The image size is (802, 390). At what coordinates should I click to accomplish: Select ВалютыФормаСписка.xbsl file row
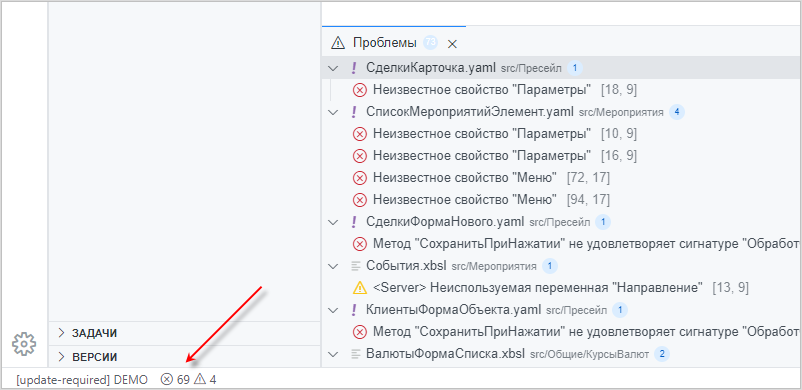click(x=561, y=354)
